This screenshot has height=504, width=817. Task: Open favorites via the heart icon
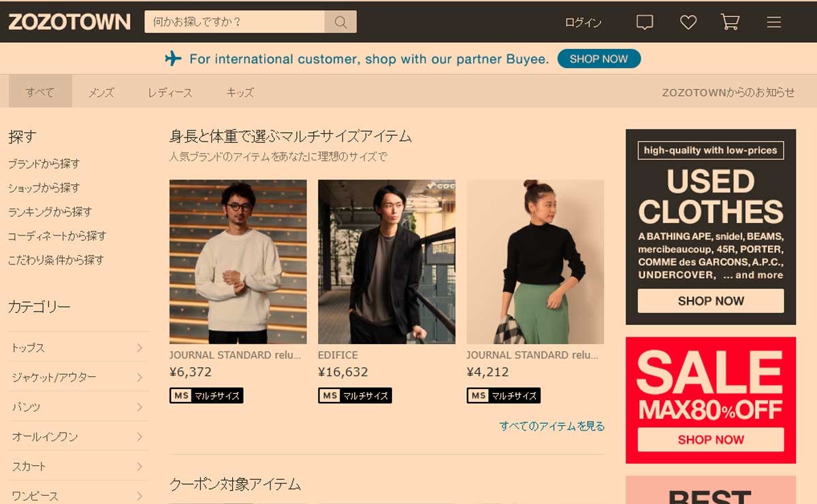(688, 22)
